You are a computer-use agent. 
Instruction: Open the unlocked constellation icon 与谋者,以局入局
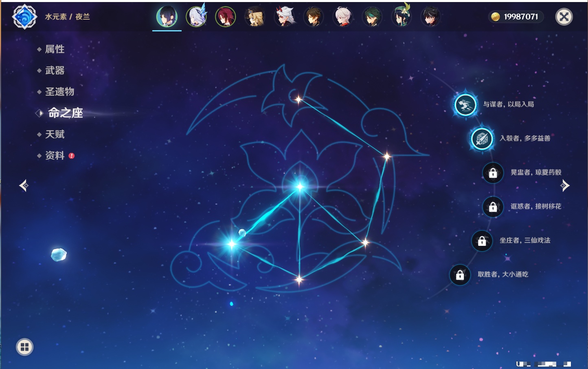(465, 105)
